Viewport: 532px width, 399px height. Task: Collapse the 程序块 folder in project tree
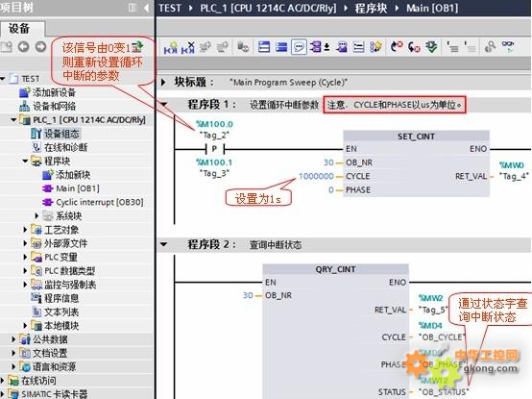(x=25, y=161)
